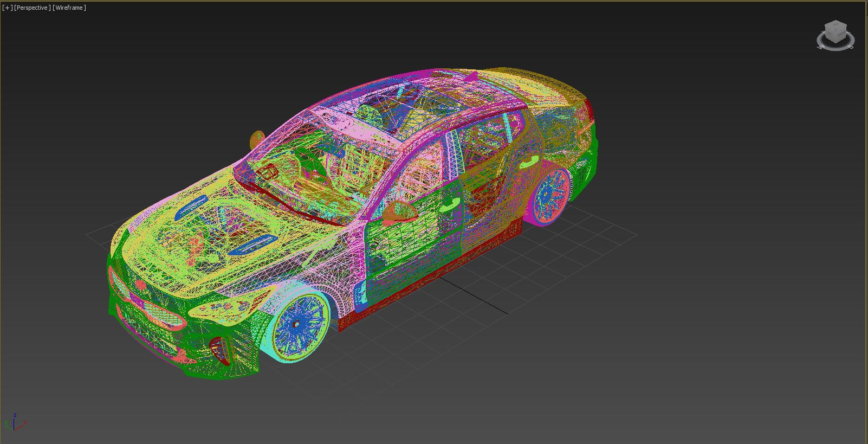This screenshot has height=444, width=868.
Task: Select the passenger-side mirror
Action: (257, 140)
